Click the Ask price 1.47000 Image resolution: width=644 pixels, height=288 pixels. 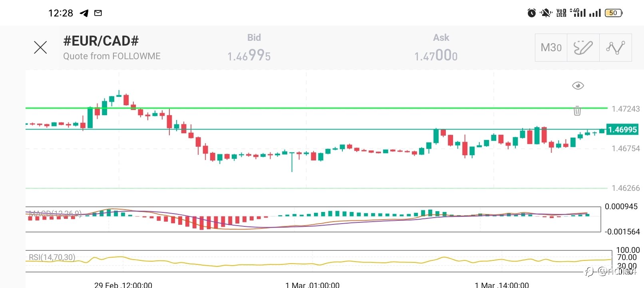click(436, 56)
